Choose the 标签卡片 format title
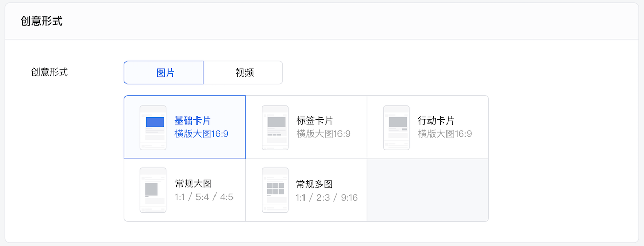The height and width of the screenshot is (246, 644). click(315, 121)
